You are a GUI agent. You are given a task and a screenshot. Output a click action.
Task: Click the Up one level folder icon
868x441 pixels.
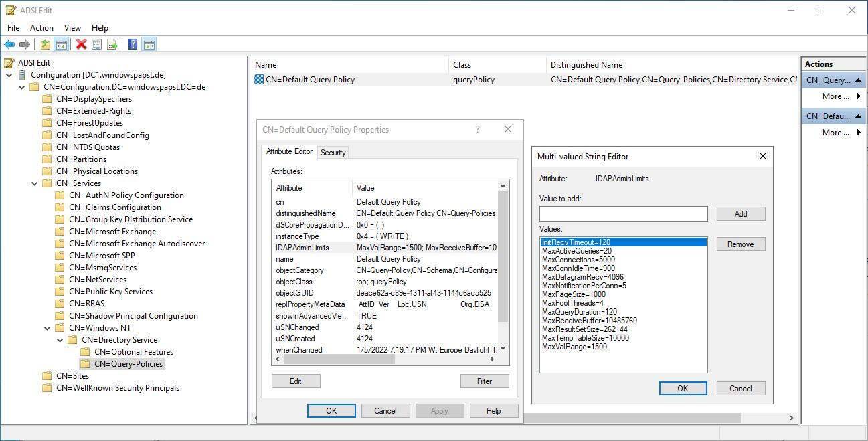coord(46,45)
